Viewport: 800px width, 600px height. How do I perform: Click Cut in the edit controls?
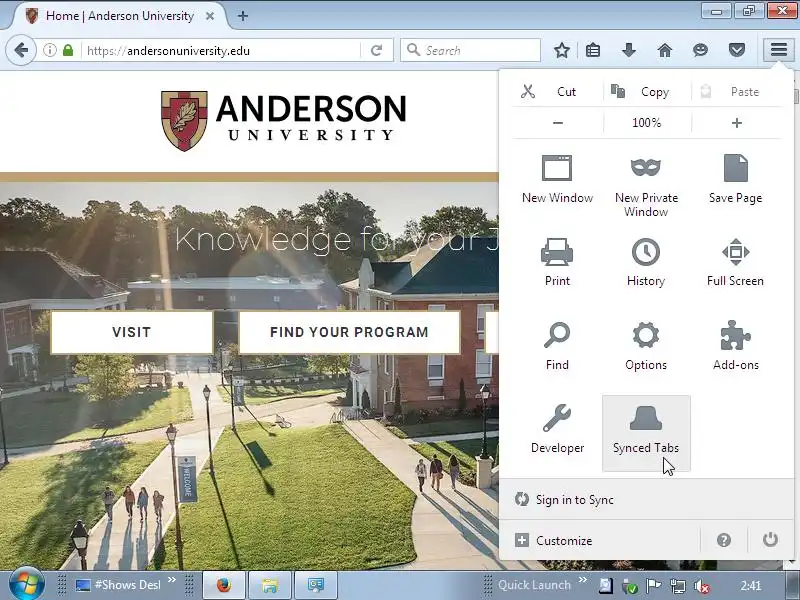pyautogui.click(x=557, y=92)
